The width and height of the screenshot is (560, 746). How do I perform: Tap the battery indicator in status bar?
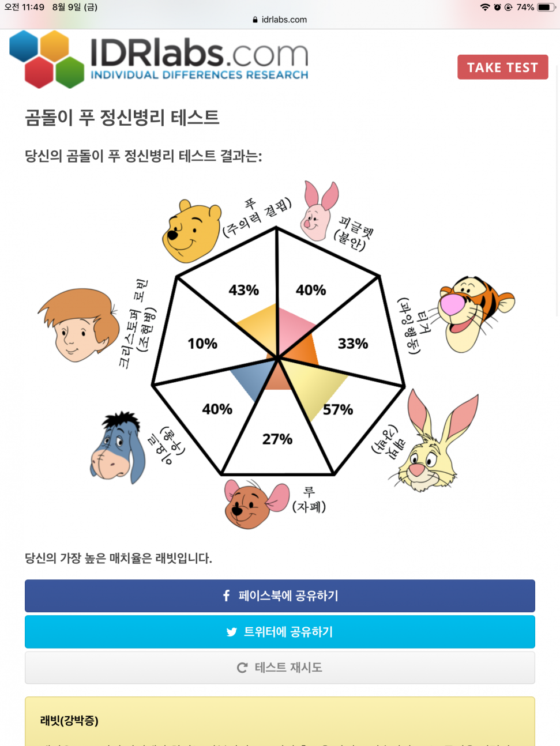coord(545,7)
